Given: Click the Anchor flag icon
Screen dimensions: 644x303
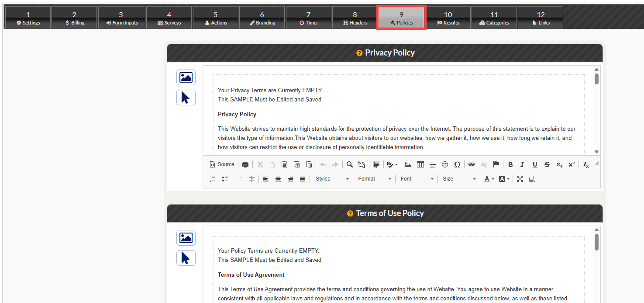Looking at the screenshot, I should tap(496, 164).
